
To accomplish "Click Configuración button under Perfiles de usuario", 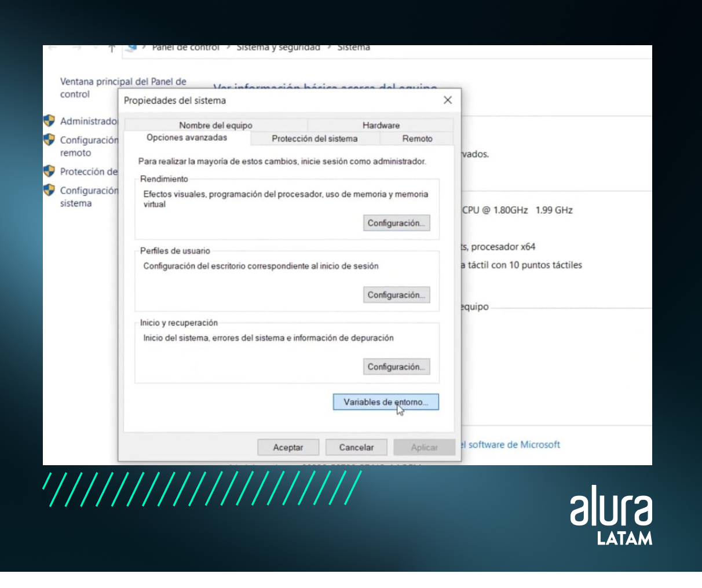I will 397,295.
